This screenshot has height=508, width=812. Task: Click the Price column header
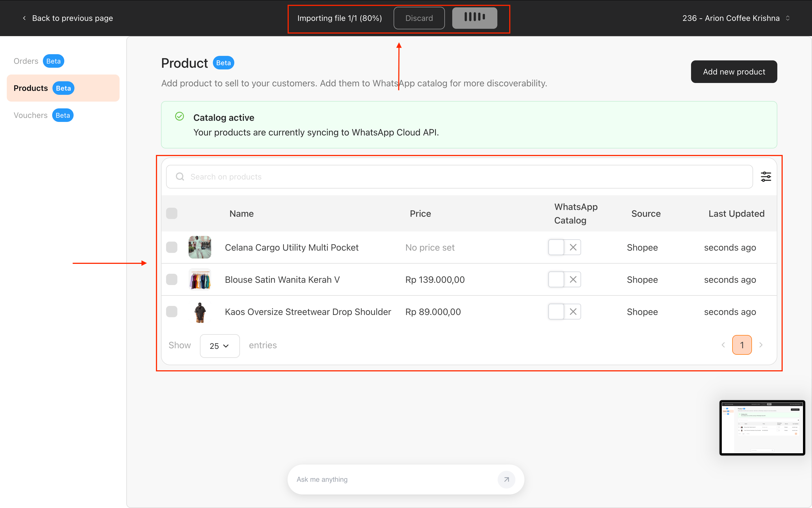[x=420, y=214]
